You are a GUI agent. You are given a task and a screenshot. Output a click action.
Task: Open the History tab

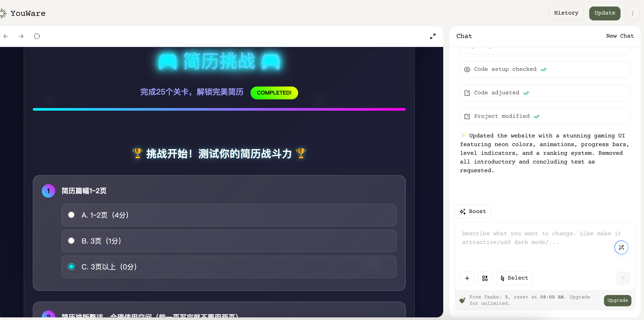click(566, 13)
